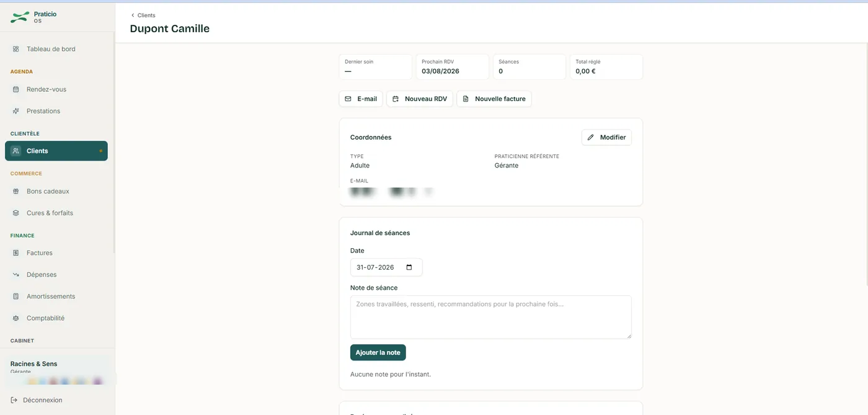
Task: Click the Bons cadeaux gift icon
Action: click(16, 191)
